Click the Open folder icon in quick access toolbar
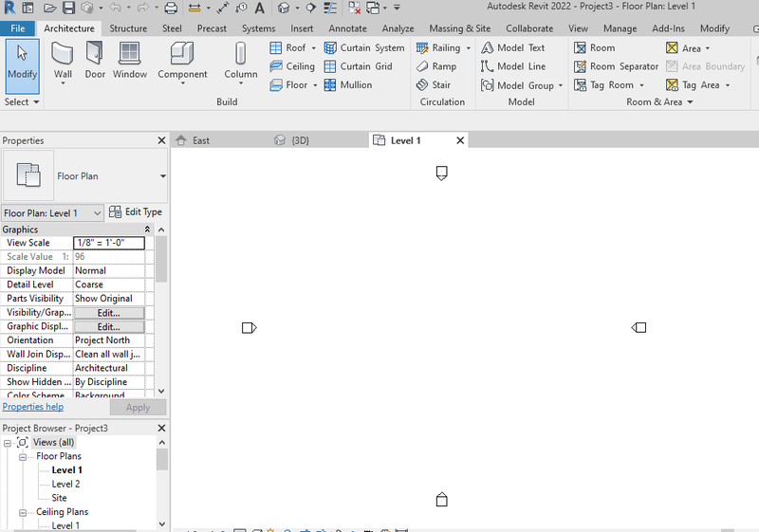 [x=49, y=8]
